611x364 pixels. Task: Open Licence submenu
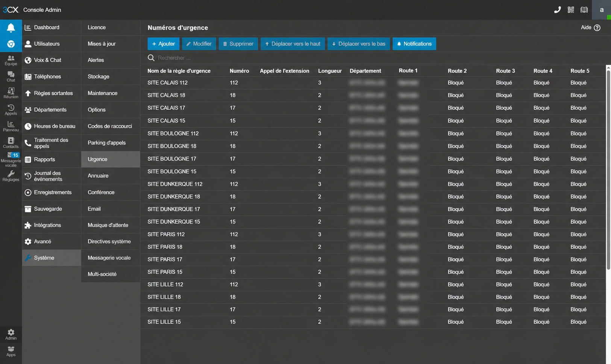111,27
